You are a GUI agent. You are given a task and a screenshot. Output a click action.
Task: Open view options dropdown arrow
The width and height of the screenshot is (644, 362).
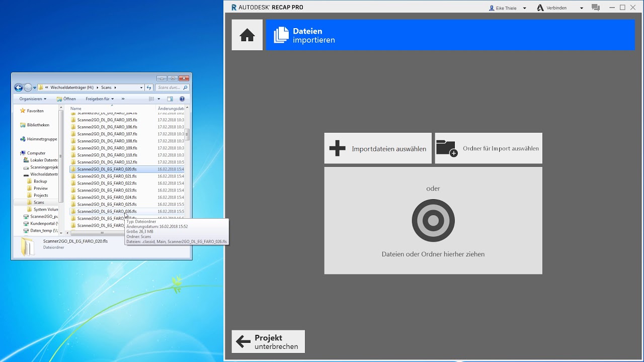(158, 99)
